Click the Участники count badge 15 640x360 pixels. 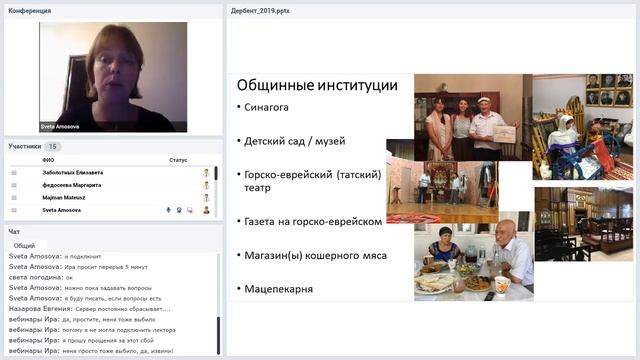(x=52, y=146)
